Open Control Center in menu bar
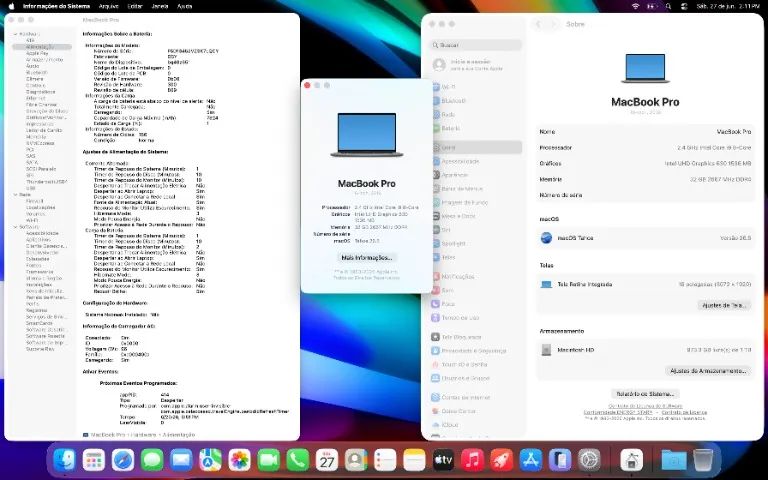 point(684,6)
